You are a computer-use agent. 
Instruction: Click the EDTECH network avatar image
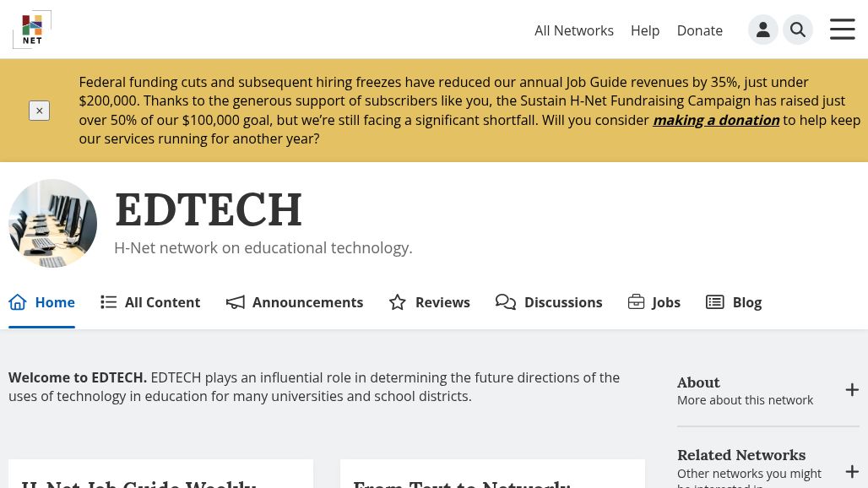[x=52, y=223]
